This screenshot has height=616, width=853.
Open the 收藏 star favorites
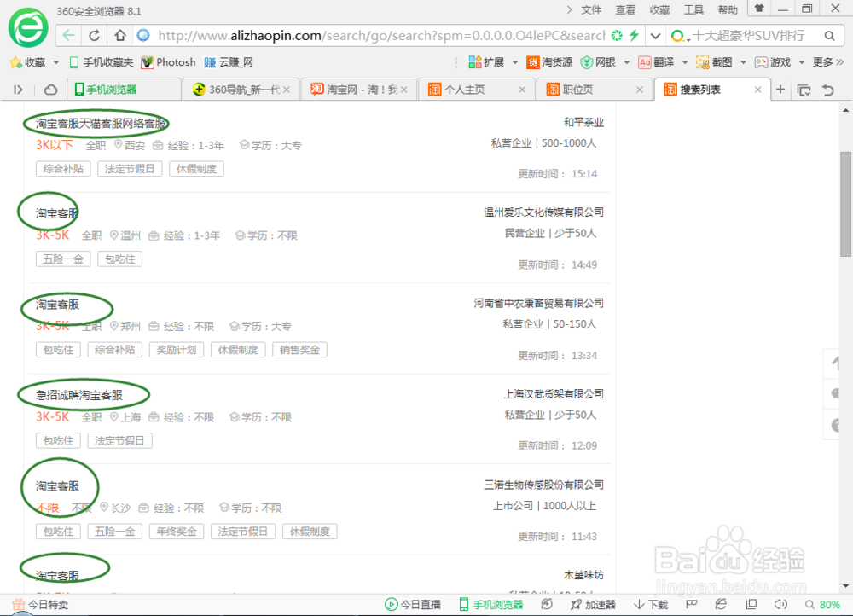[x=27, y=62]
